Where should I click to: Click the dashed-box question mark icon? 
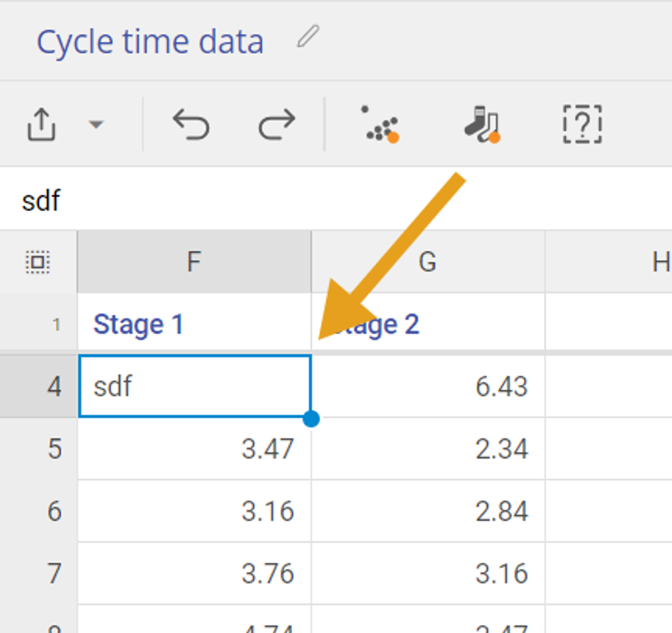click(582, 124)
